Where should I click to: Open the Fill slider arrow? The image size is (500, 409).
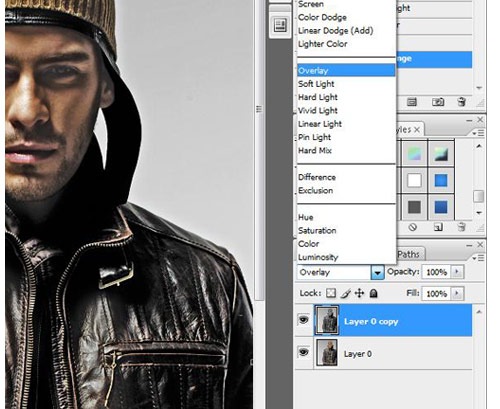[x=457, y=294]
